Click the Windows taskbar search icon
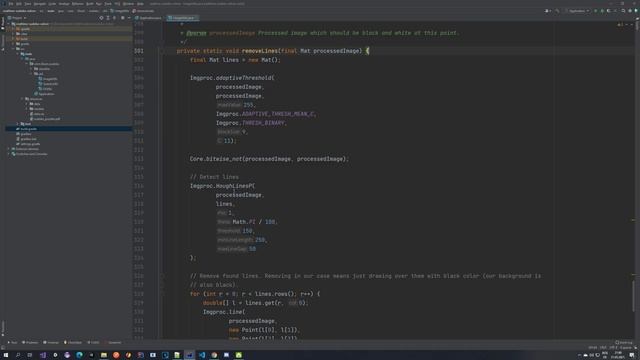This screenshot has height=360, width=640. (18, 355)
